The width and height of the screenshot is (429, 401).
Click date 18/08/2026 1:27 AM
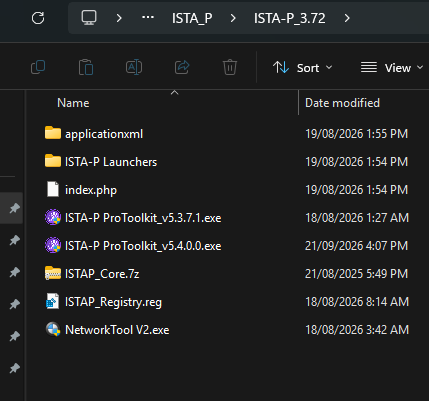click(357, 218)
